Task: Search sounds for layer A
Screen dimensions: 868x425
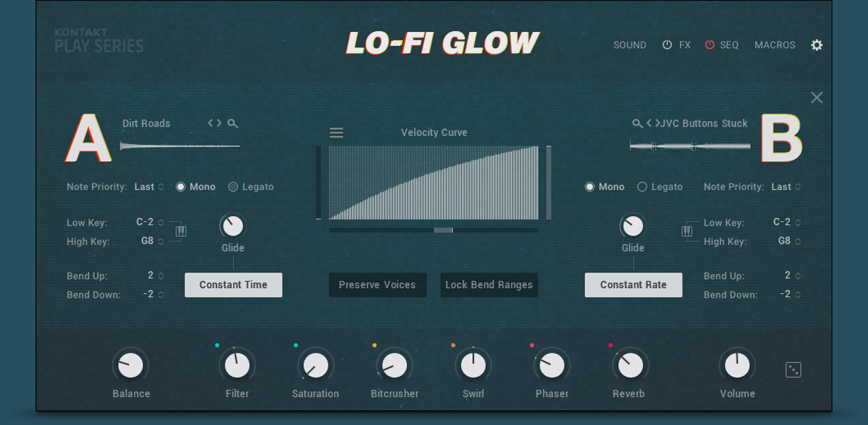Action: coord(232,123)
